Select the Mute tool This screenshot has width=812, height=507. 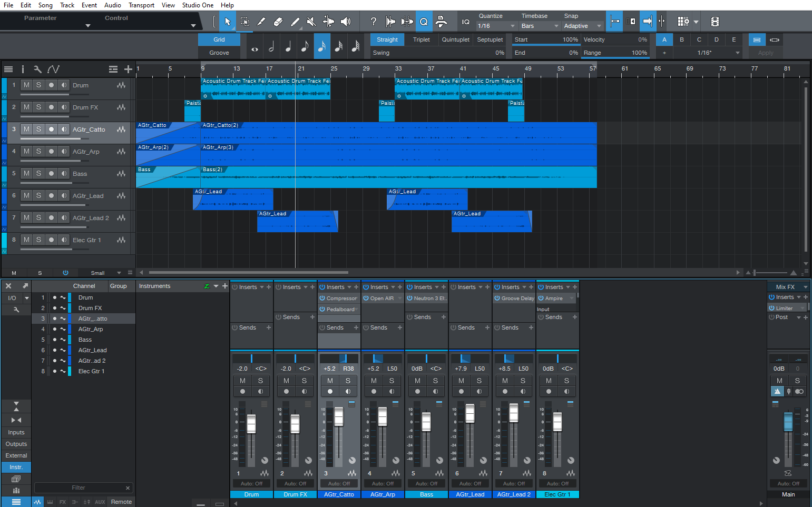coord(311,22)
